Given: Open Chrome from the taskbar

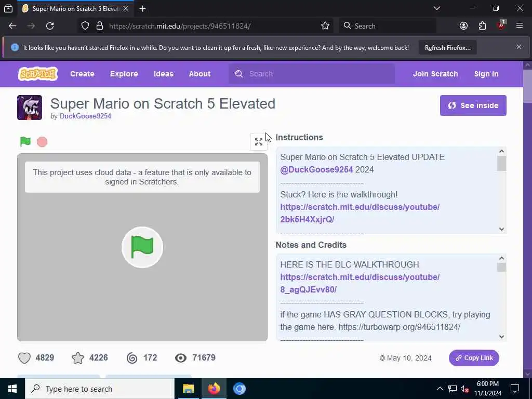Looking at the screenshot, I should point(239,389).
